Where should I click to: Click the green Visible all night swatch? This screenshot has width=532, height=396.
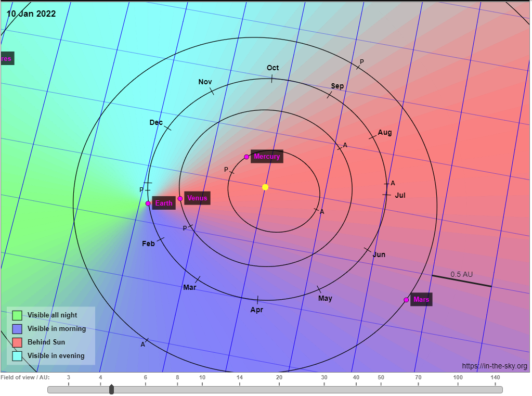click(17, 315)
